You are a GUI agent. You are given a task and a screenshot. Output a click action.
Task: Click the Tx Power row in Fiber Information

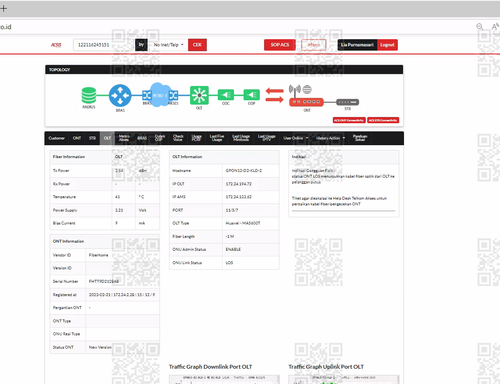click(x=105, y=170)
